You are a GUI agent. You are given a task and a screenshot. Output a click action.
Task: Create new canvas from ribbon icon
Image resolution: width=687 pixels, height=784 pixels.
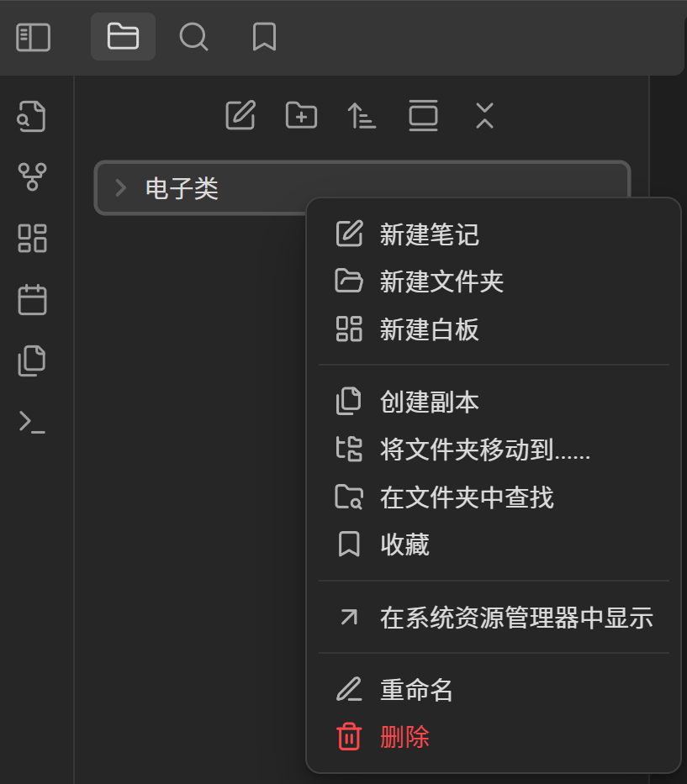coord(32,238)
